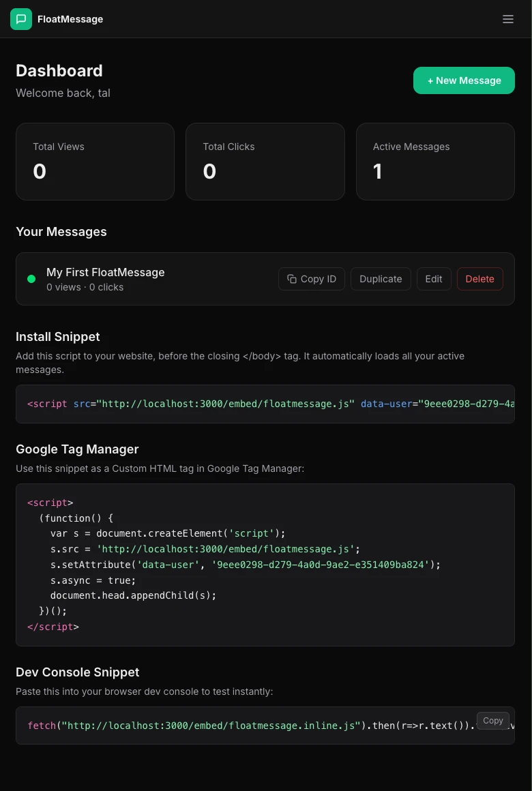Click the Dashboard page heading

59,71
